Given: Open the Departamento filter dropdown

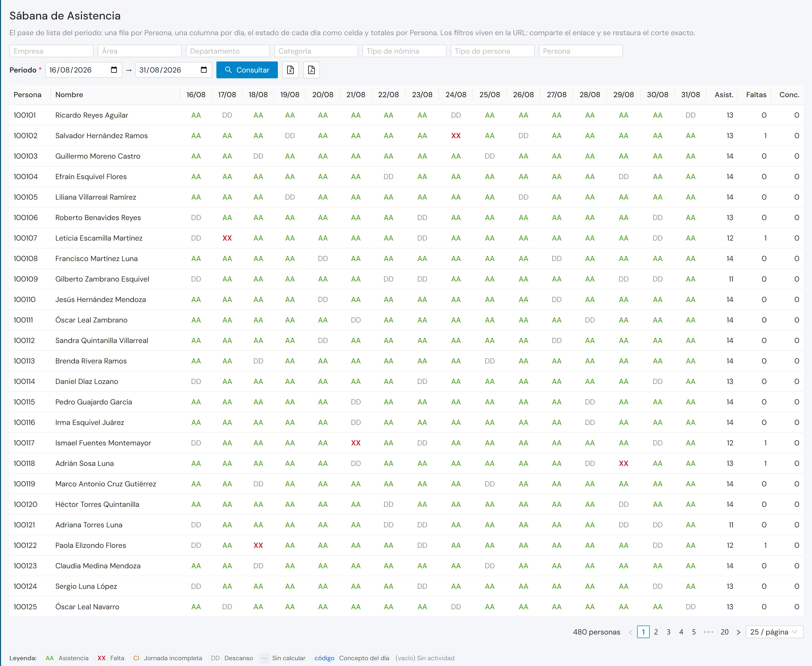Looking at the screenshot, I should tap(228, 51).
